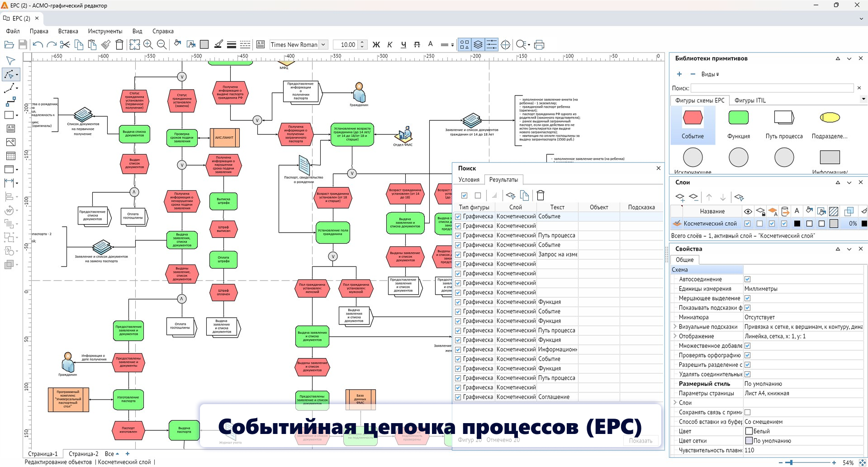Open the zoom search tool dropdown arrow
This screenshot has width=868, height=467.
[x=529, y=45]
